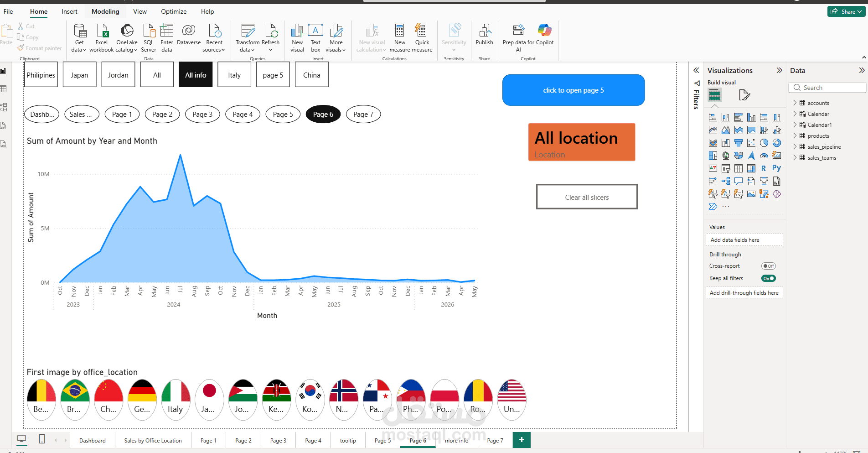Go to the tooltip page tab
The height and width of the screenshot is (453, 868).
click(348, 440)
